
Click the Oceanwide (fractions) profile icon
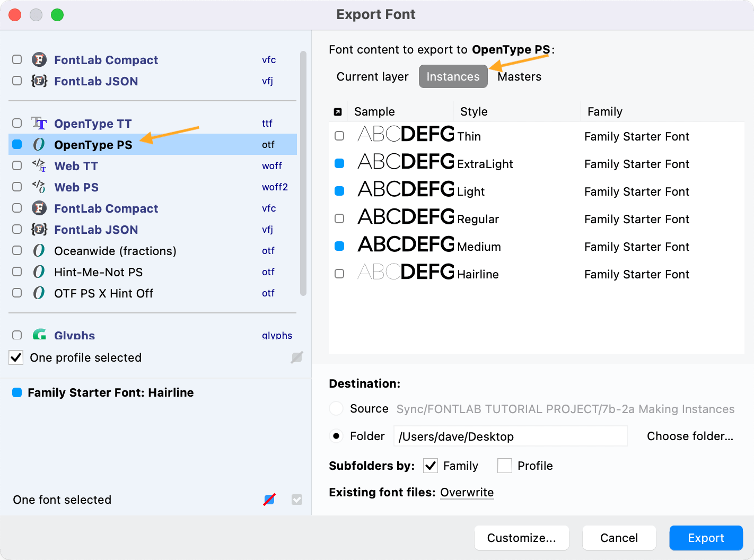click(x=39, y=250)
